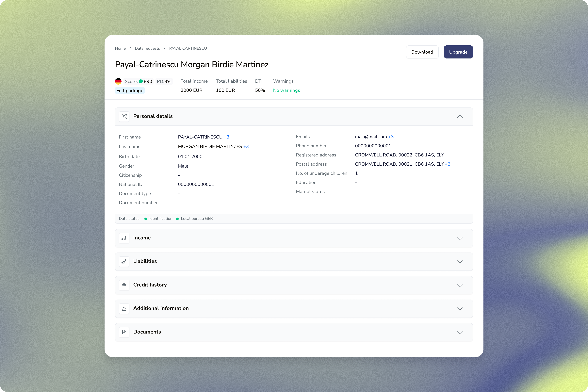Viewport: 588px width, 392px height.
Task: Expand the Documents section chevron
Action: point(460,332)
